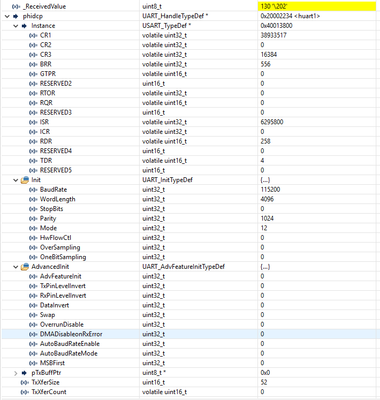The height and width of the screenshot is (400, 380).
Task: Click the AdvancedInit struct icon
Action: [x=25, y=267]
